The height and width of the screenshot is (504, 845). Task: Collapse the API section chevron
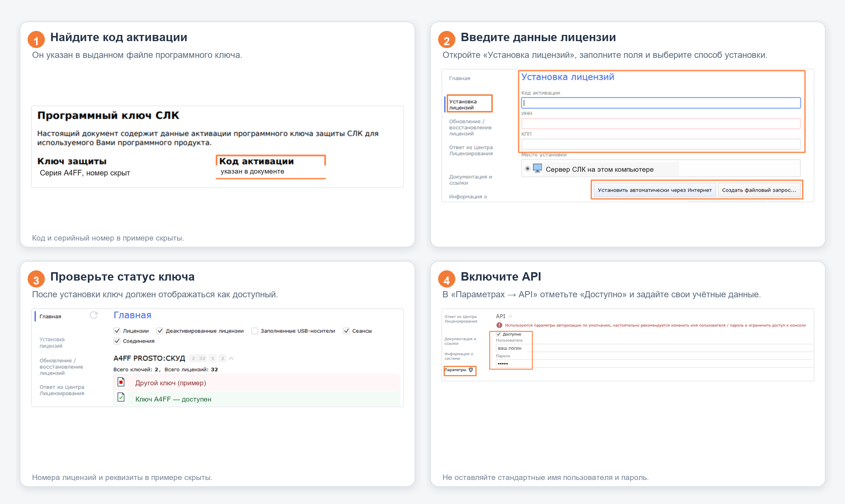511,316
